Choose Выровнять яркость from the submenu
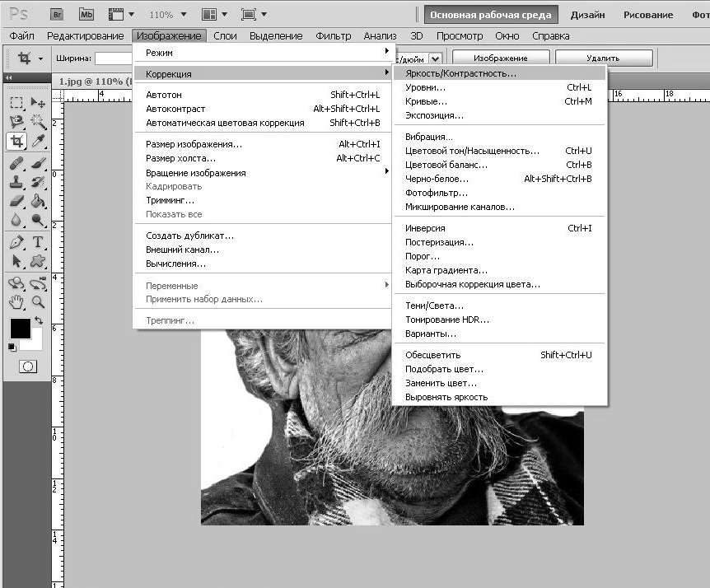This screenshot has height=588, width=710. pos(499,397)
